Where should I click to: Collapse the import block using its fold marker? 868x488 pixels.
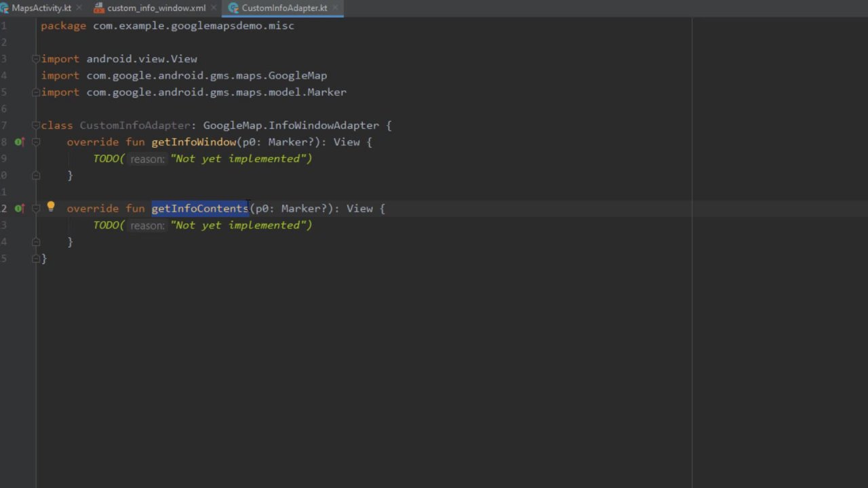pyautogui.click(x=36, y=59)
